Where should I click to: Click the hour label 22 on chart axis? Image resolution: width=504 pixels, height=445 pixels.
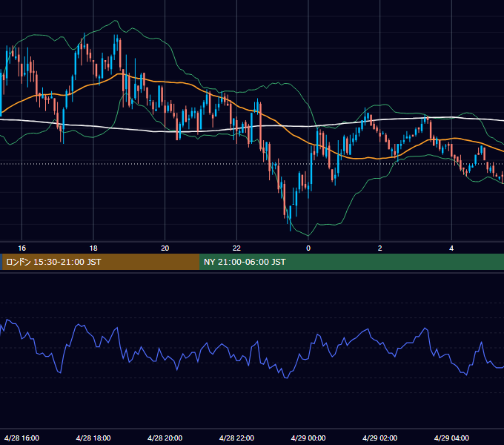(x=236, y=248)
